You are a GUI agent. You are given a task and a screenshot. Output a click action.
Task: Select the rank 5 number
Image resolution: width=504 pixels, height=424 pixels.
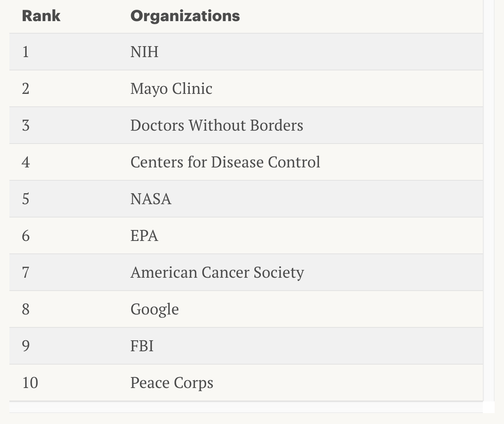25,199
